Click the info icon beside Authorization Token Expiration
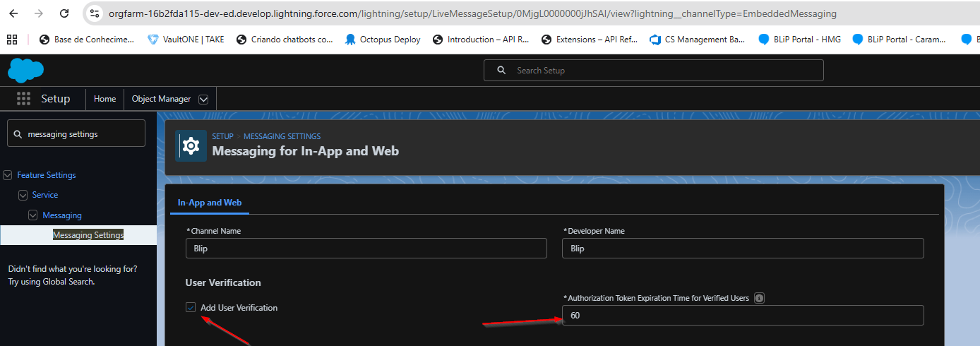The image size is (980, 346). (x=759, y=298)
